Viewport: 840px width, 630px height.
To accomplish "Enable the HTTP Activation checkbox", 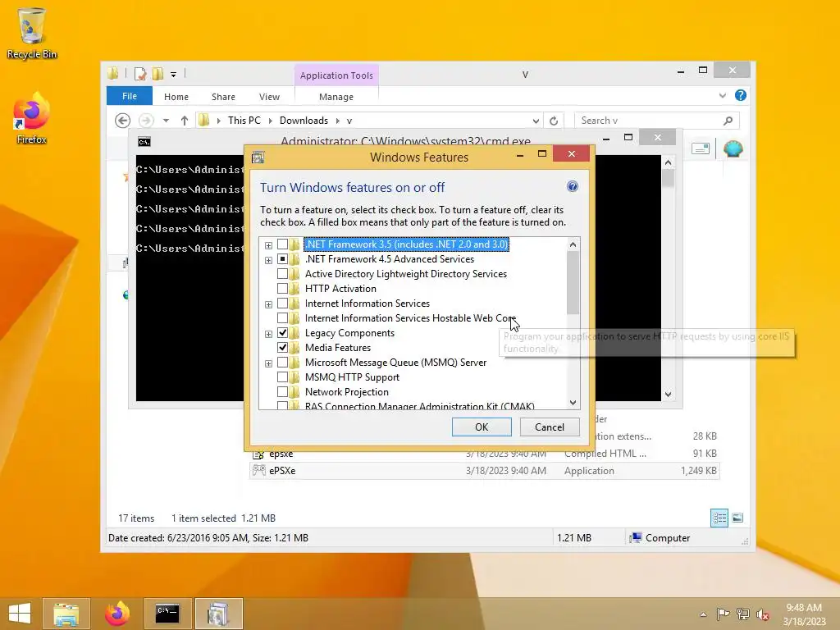I will [x=282, y=289].
